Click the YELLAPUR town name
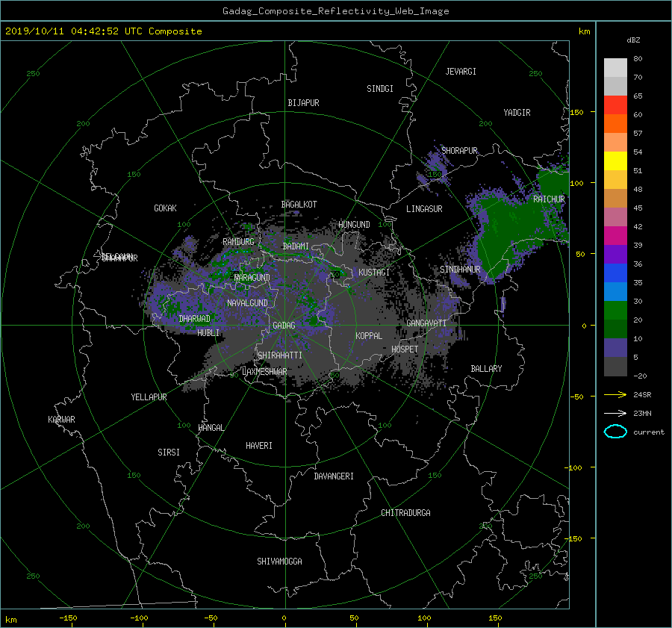The width and height of the screenshot is (672, 628). tap(149, 397)
